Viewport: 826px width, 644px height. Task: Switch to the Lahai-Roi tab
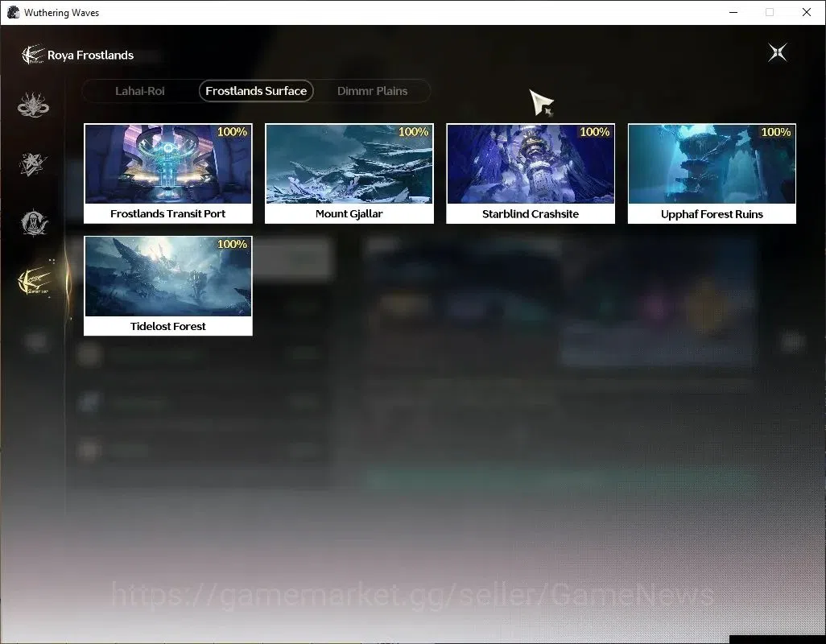coord(140,91)
